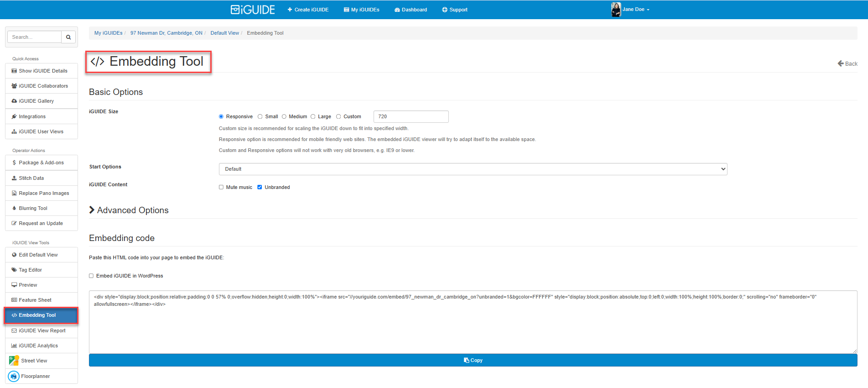Click the iGUIDE Collaborators people icon
Image resolution: width=868 pixels, height=388 pixels.
coord(14,86)
